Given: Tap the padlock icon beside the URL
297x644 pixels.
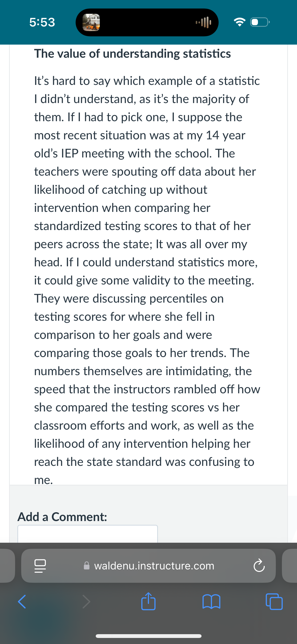Looking at the screenshot, I should [86, 566].
